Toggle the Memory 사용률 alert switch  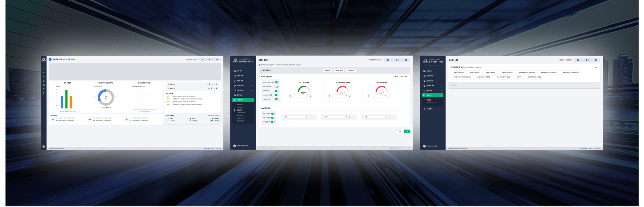(277, 95)
